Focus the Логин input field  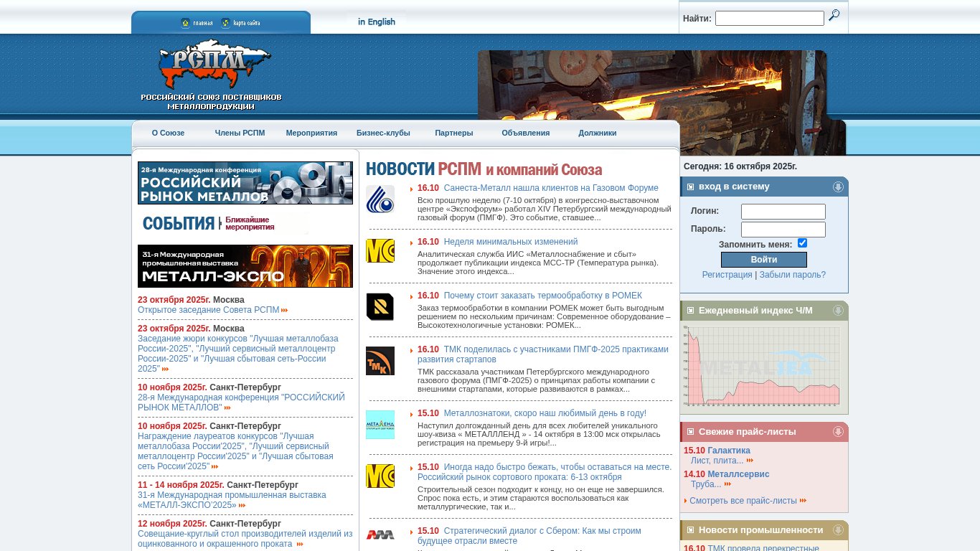(x=783, y=212)
